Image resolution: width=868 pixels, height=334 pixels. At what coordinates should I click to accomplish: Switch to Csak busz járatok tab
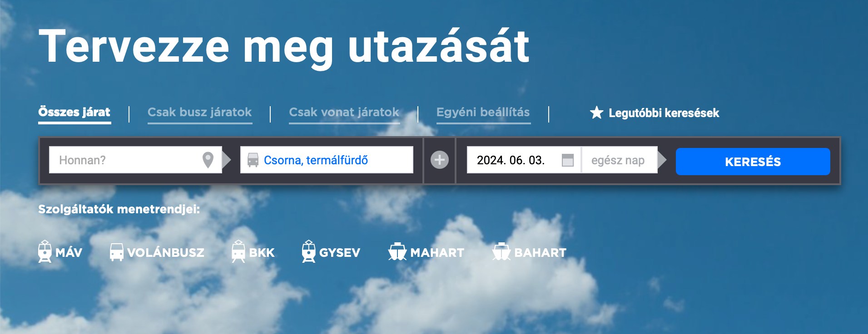(x=199, y=112)
